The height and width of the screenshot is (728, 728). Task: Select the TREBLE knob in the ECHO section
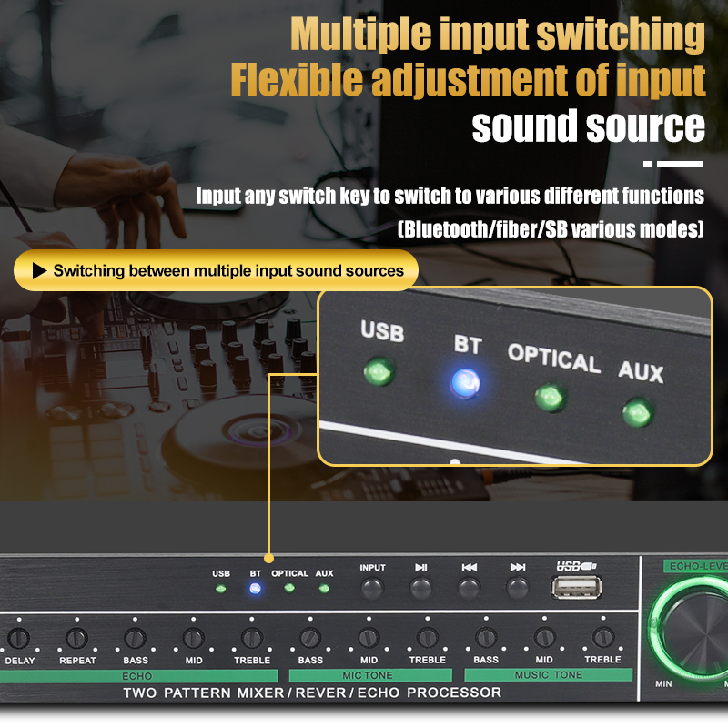(x=252, y=639)
